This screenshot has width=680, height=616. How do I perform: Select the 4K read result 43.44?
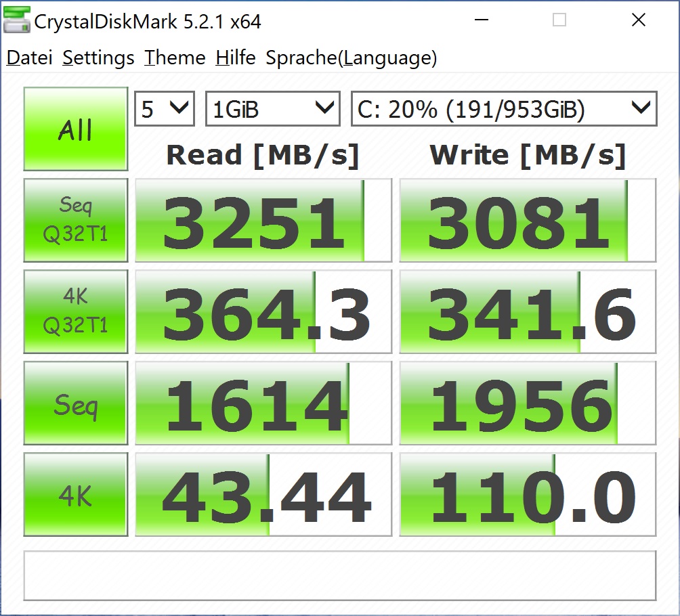coord(263,495)
